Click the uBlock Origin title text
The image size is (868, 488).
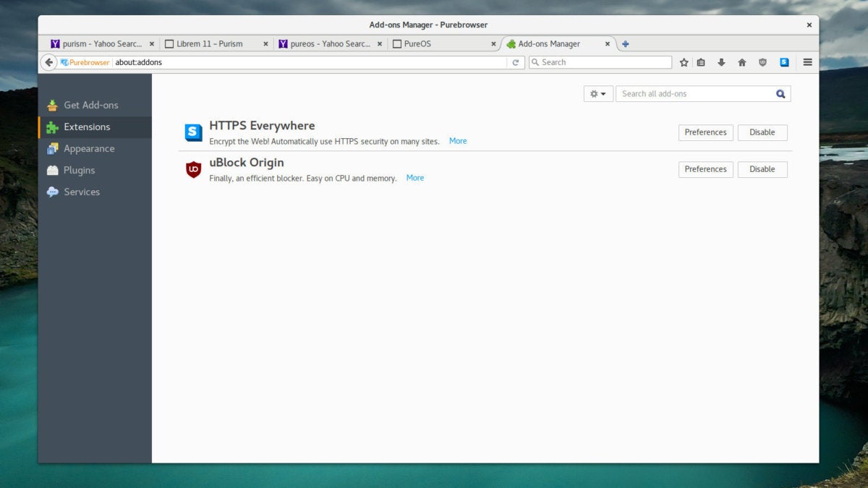click(247, 163)
